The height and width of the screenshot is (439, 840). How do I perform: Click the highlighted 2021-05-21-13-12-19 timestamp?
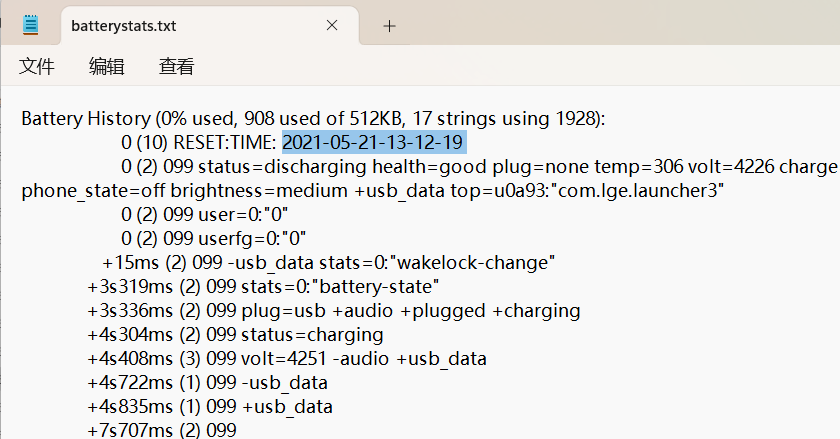tap(373, 142)
